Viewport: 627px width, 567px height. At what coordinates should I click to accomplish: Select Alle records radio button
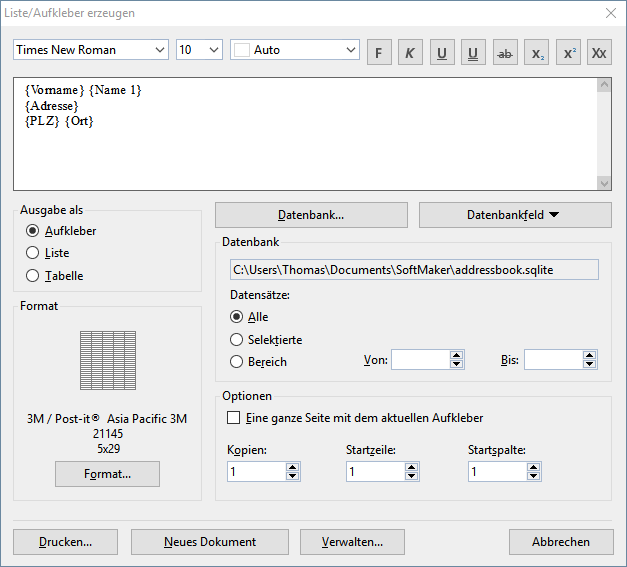tap(249, 317)
